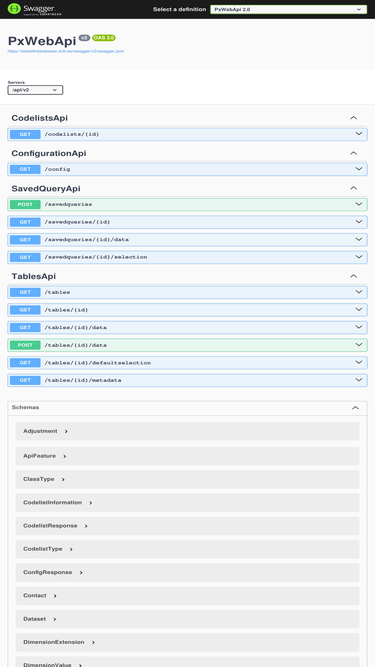Expand the Adjustment schema
Screen dimensions: 375x667
click(45, 431)
